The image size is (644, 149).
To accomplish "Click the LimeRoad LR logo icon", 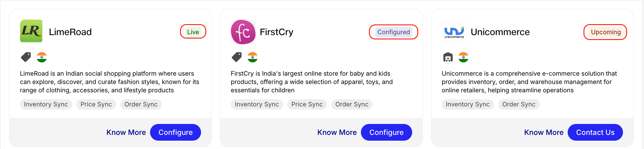I will pyautogui.click(x=31, y=31).
